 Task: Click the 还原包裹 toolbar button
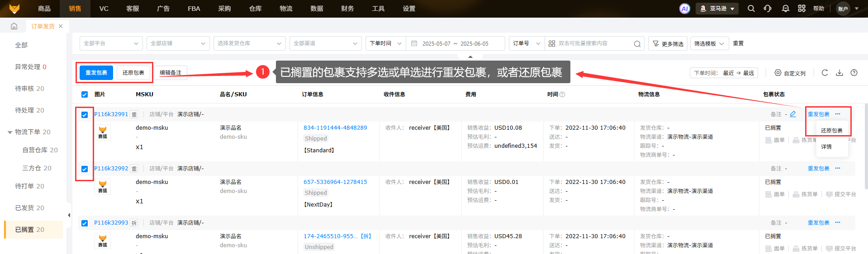(133, 73)
